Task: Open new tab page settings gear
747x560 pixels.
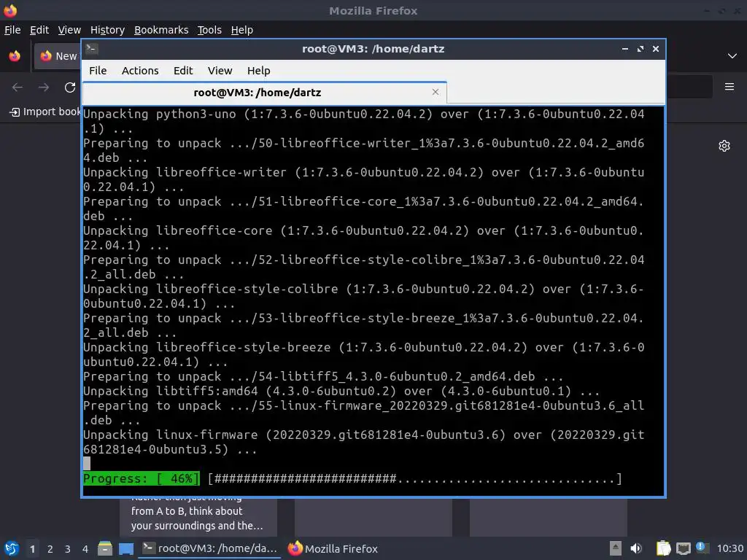Action: [724, 146]
